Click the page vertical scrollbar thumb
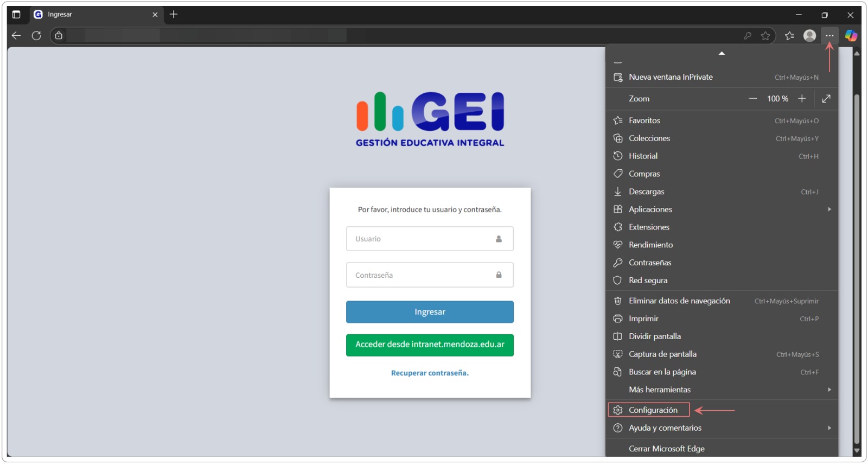This screenshot has height=465, width=868. pos(857,269)
